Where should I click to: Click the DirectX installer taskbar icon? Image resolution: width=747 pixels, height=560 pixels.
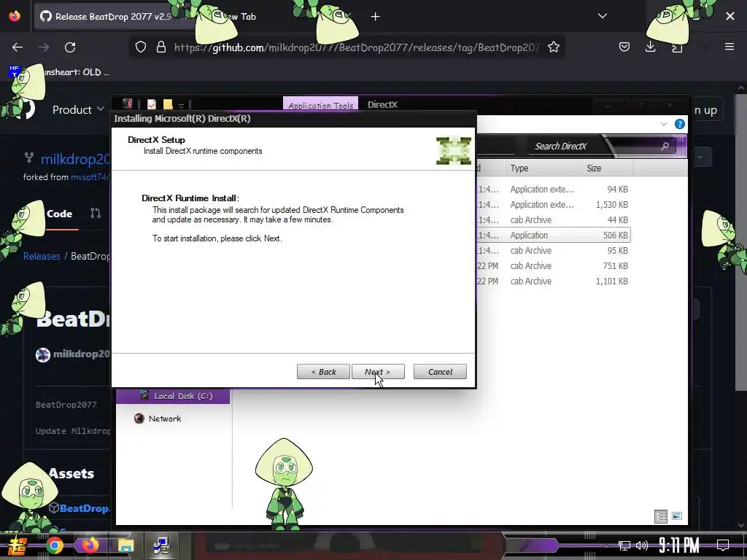pos(161,545)
